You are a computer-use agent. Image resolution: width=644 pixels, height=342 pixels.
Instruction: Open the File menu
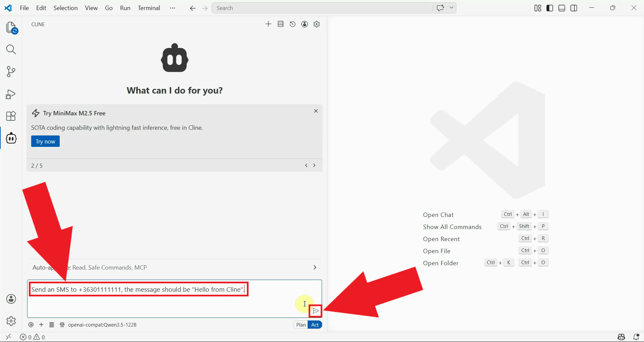click(24, 8)
